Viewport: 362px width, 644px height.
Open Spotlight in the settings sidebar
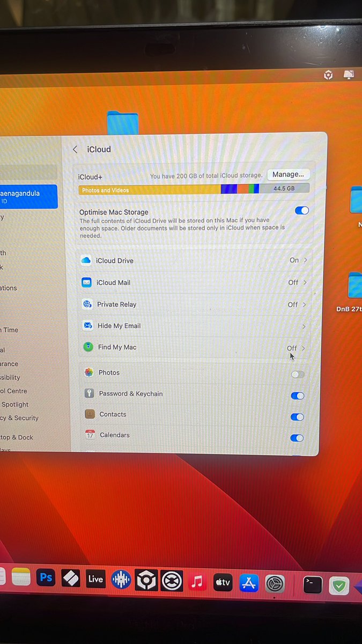click(14, 405)
